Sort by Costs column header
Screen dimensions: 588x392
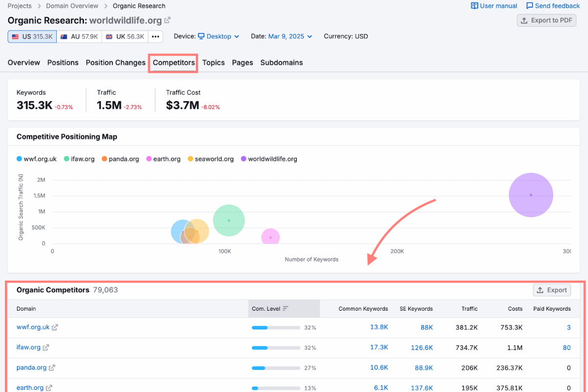tap(515, 309)
